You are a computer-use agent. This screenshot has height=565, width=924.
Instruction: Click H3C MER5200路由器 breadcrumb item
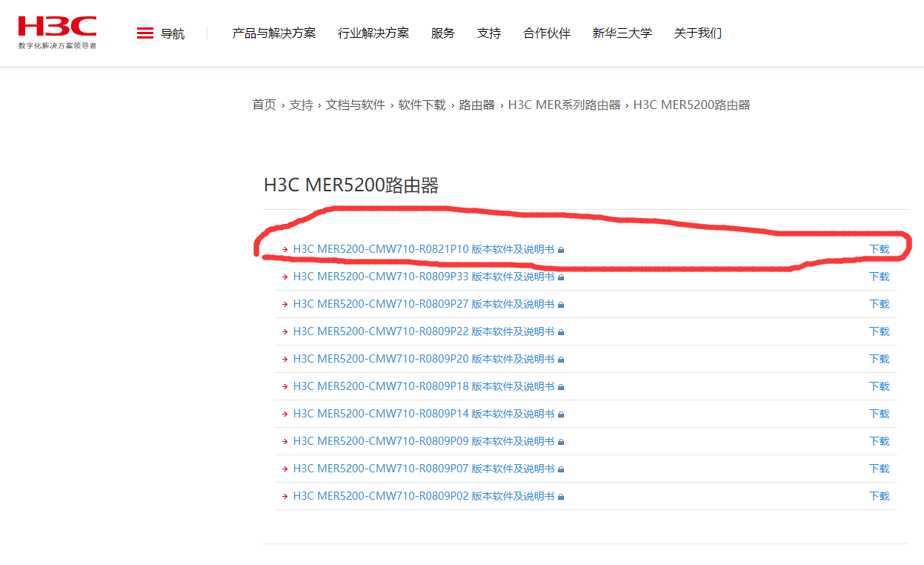(692, 105)
